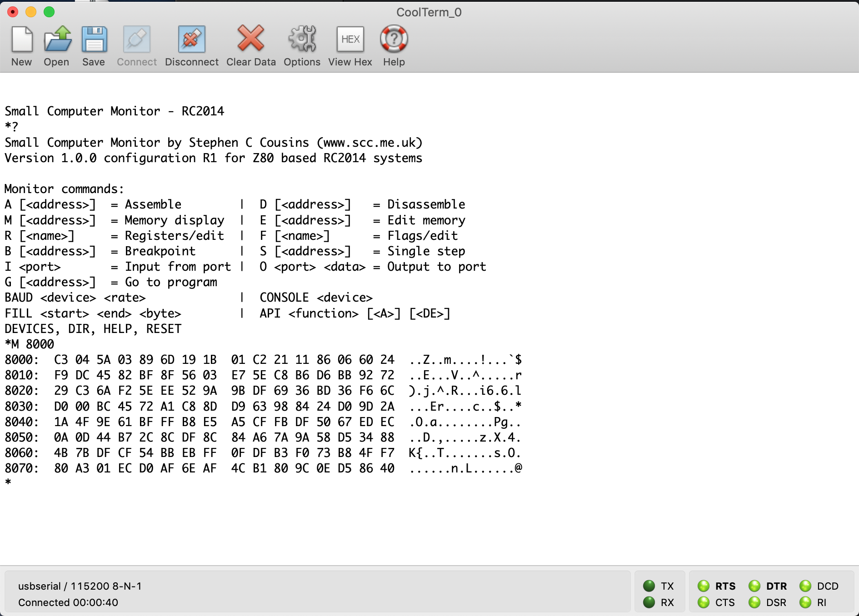Clear the received terminal data
This screenshot has height=616, width=859.
pyautogui.click(x=251, y=39)
